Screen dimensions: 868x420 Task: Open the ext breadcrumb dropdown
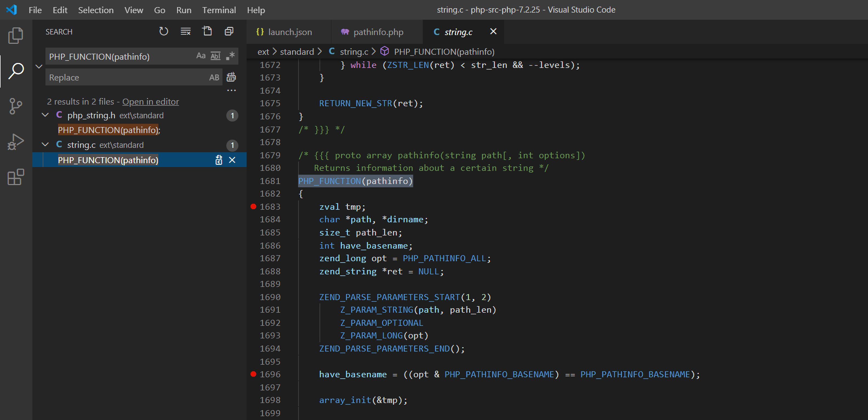click(263, 51)
